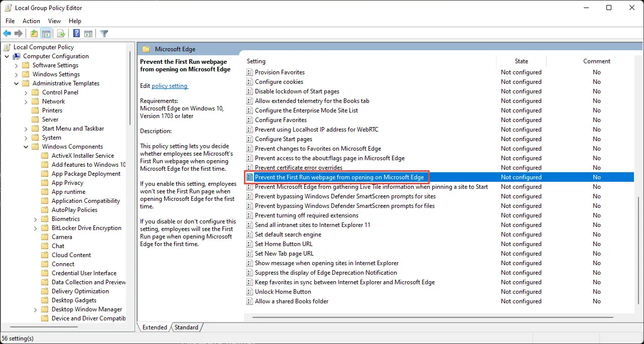Click the folder icon beside Server
Viewport: 644px width, 344px height.
coord(35,120)
